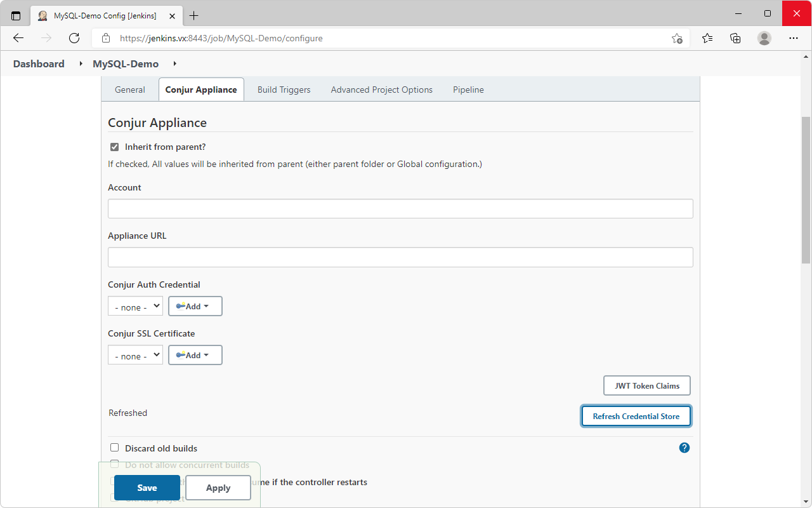Select the MySQL-Demo Config browser tab
The height and width of the screenshot is (508, 812).
(x=107, y=16)
